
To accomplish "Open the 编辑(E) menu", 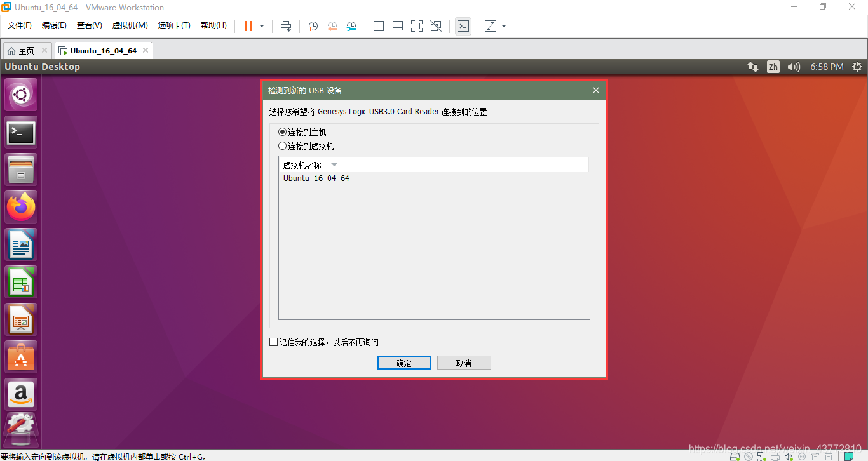I will (54, 25).
